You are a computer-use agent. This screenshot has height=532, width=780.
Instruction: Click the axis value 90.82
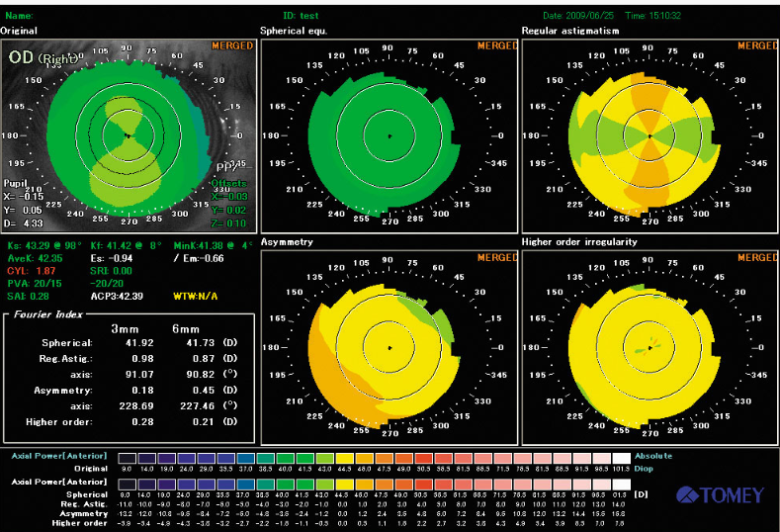point(201,375)
